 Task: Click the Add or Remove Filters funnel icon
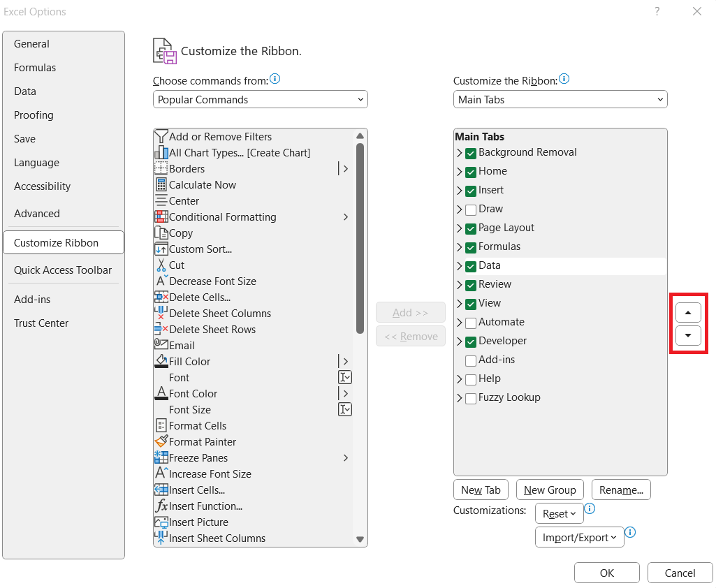point(161,136)
